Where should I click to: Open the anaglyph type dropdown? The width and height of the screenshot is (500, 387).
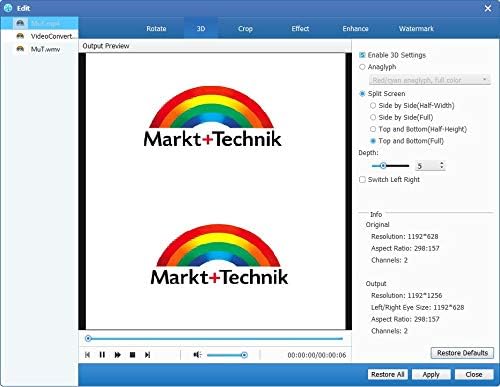pos(430,80)
